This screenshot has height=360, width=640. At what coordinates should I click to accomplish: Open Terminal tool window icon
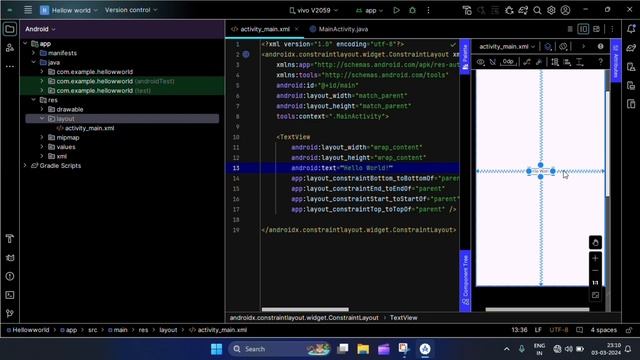(x=10, y=295)
